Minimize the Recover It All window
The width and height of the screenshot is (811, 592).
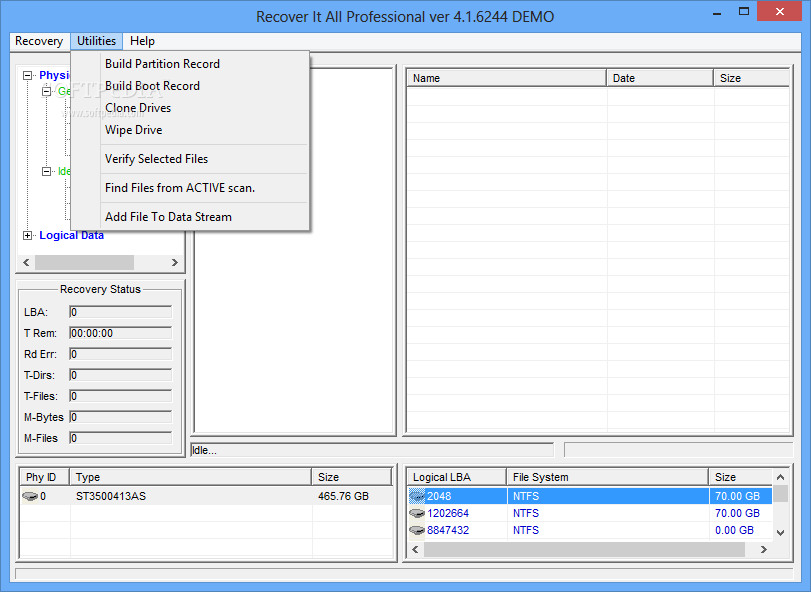click(x=717, y=12)
